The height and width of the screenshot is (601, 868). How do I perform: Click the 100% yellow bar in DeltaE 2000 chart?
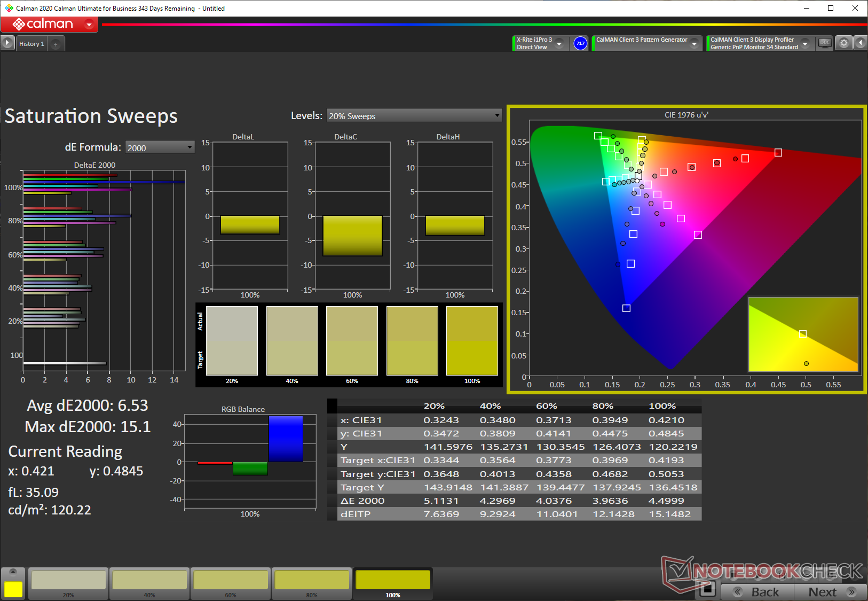click(48, 193)
